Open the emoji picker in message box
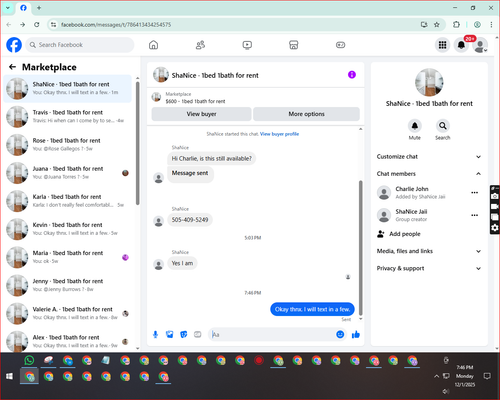The image size is (500, 400). (x=340, y=334)
